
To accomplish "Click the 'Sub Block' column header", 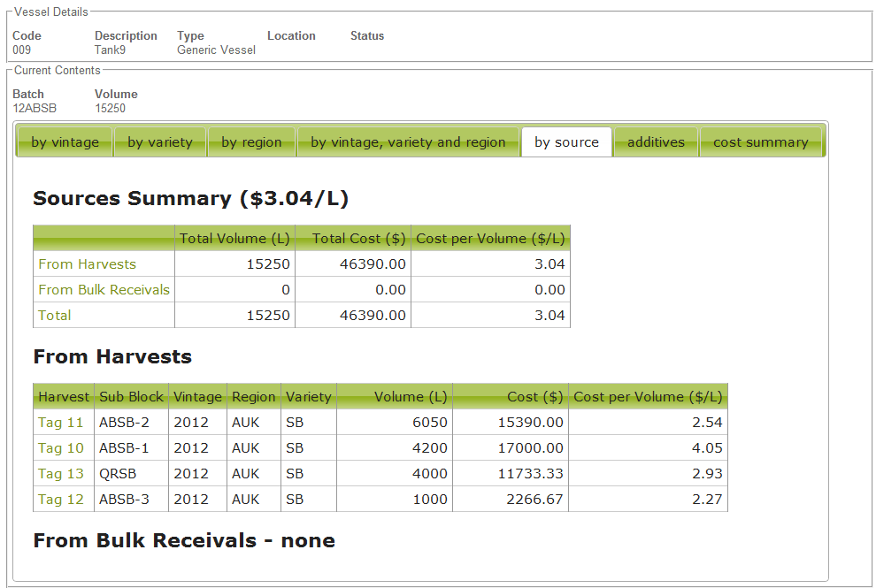I will (x=131, y=396).
